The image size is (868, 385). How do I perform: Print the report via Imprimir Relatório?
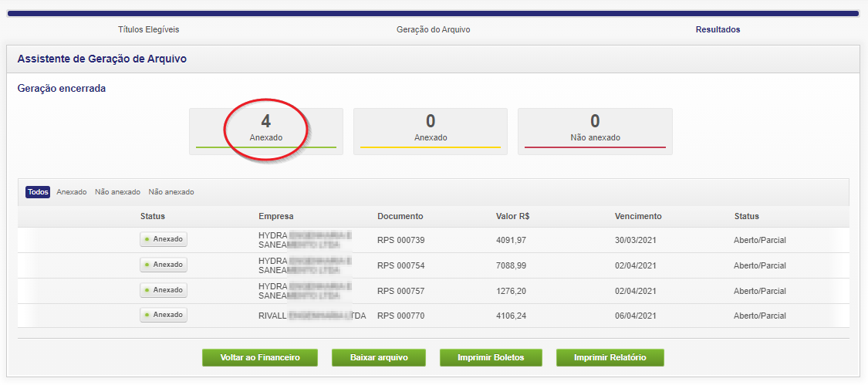coord(610,358)
